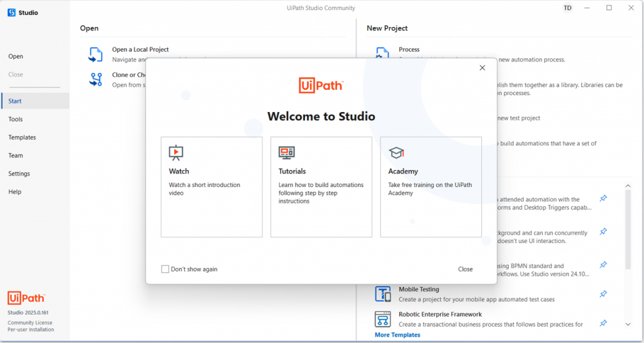This screenshot has height=343, width=644.
Task: Click the UiPath logo above the version info
Action: (x=26, y=298)
